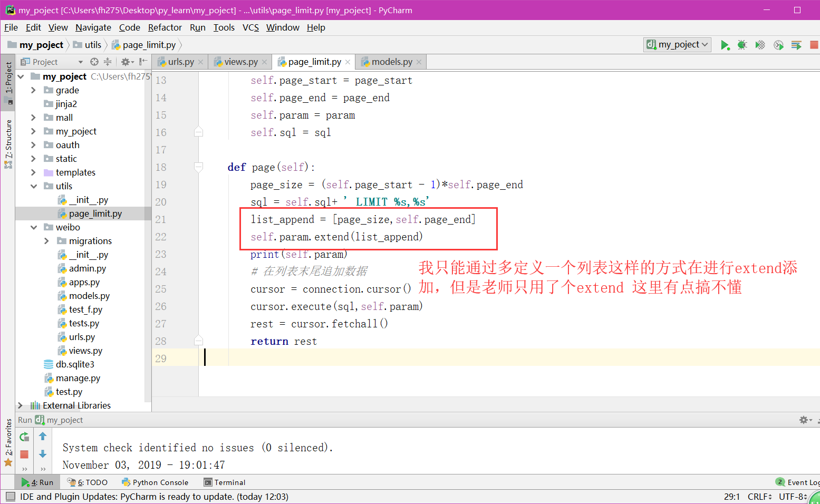Select admin.py under weibo
This screenshot has height=504, width=820.
coord(87,269)
